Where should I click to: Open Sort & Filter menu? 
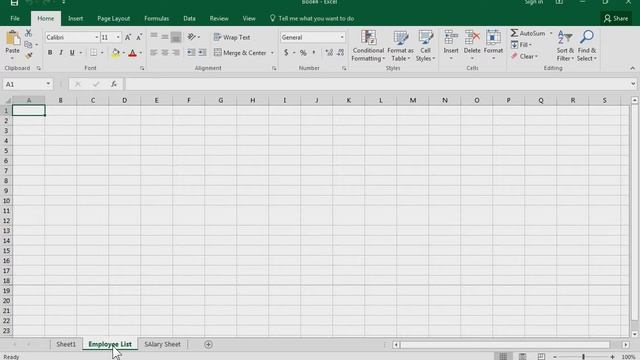point(565,45)
